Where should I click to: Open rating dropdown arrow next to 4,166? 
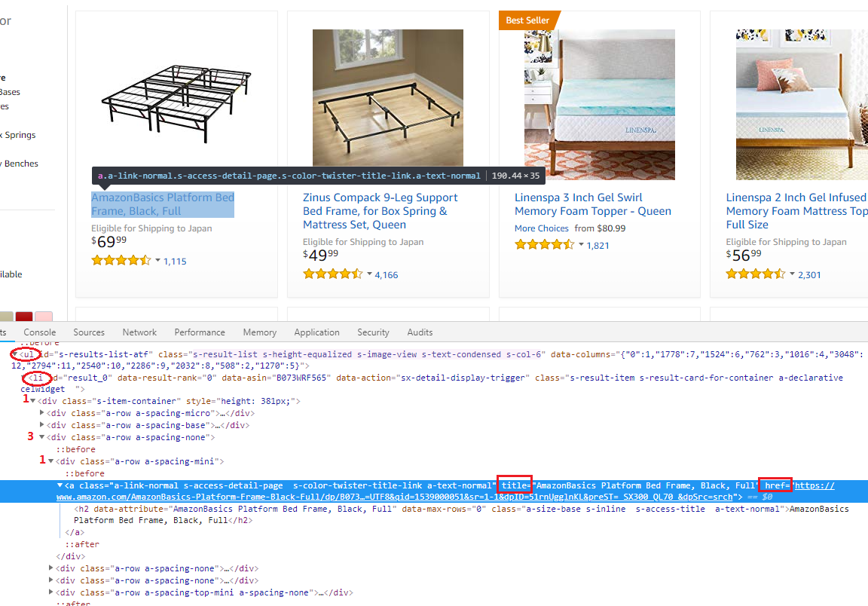369,274
